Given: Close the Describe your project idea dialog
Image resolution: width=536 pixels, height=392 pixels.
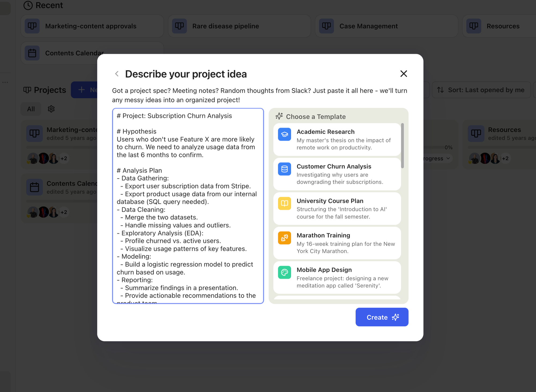Looking at the screenshot, I should pos(403,74).
